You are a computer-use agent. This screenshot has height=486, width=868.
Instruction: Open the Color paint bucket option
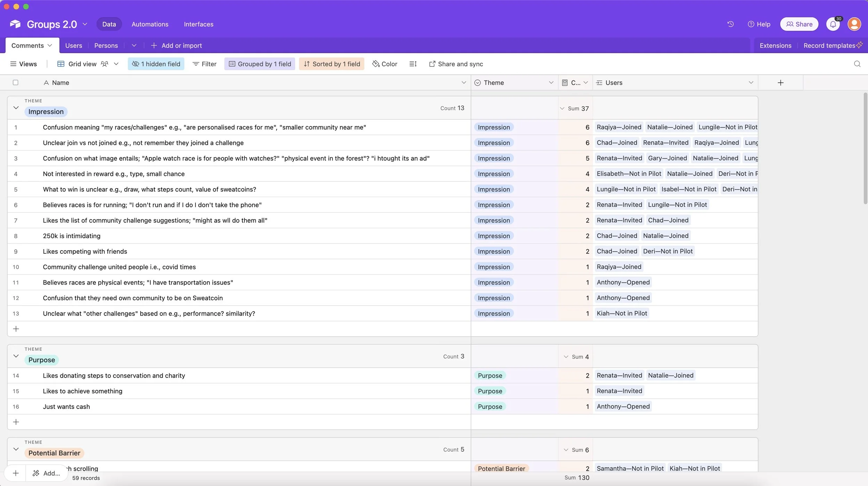click(385, 64)
